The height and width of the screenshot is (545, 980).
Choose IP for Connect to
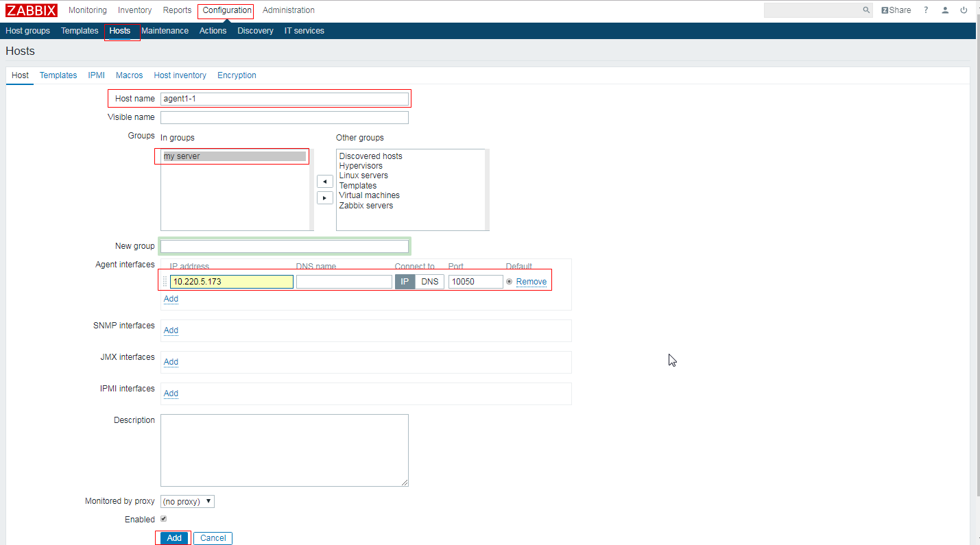pos(405,282)
